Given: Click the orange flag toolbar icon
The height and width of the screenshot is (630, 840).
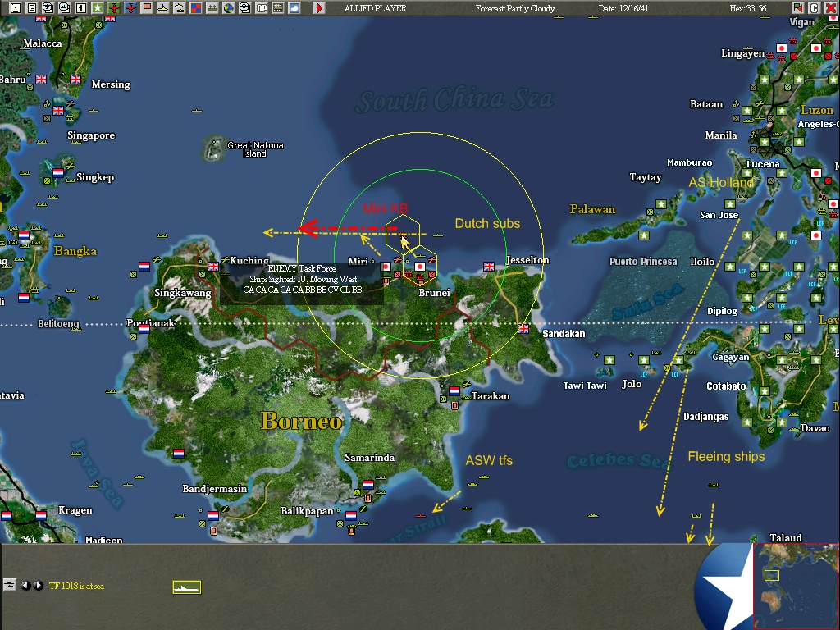Looking at the screenshot, I should point(147,7).
